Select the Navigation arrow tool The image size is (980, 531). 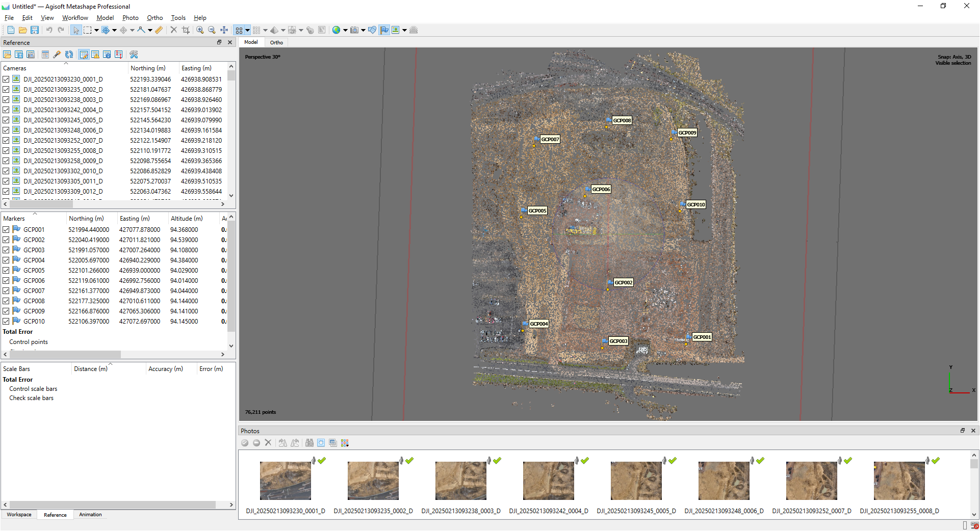[76, 30]
